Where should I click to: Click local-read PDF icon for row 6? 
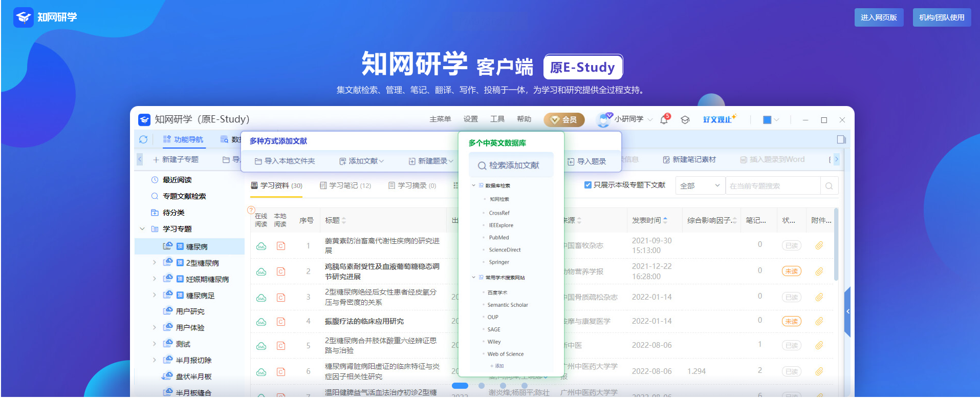[x=281, y=372]
